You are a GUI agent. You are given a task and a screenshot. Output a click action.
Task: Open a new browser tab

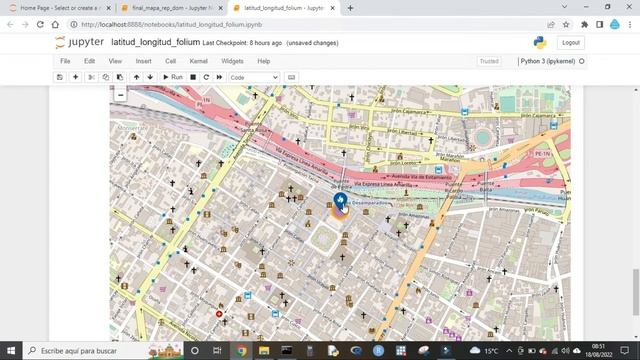click(350, 8)
